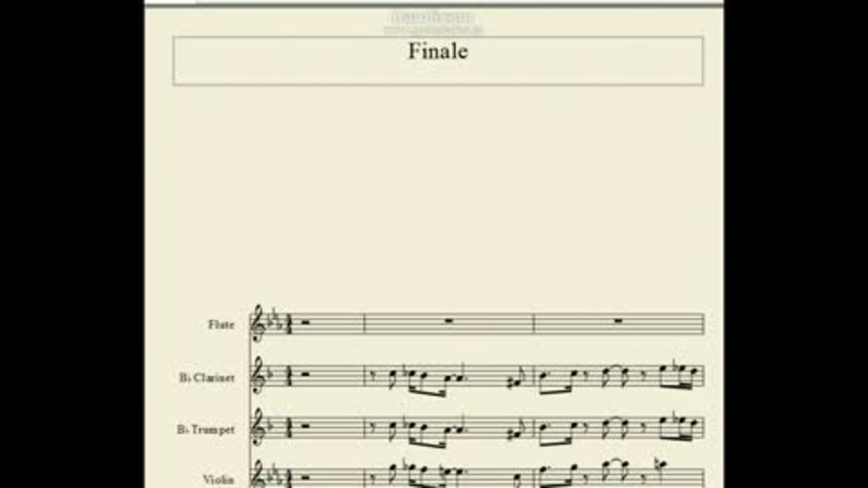Click the Clarinet key signature flat

tap(271, 374)
